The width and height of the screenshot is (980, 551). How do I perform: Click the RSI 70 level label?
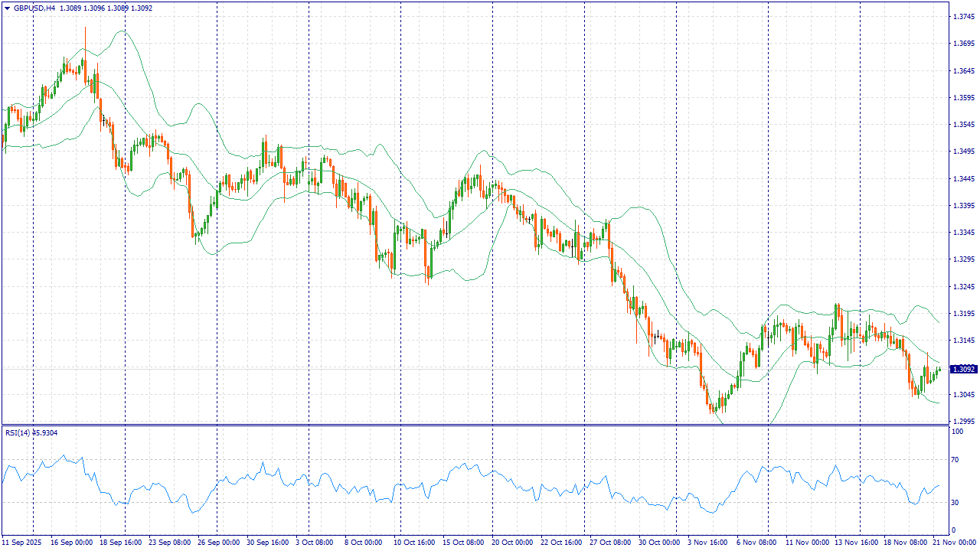(955, 460)
